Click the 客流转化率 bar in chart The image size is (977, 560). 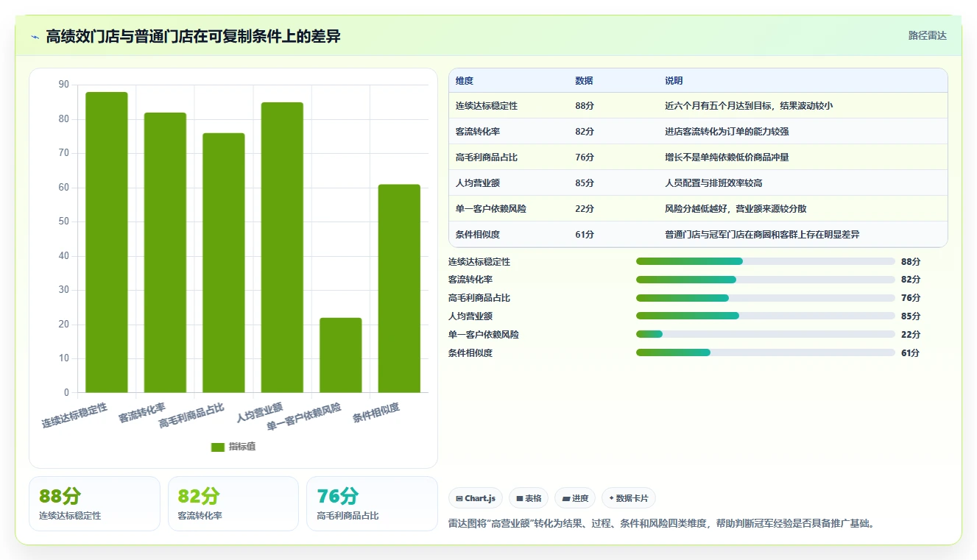tap(165, 252)
